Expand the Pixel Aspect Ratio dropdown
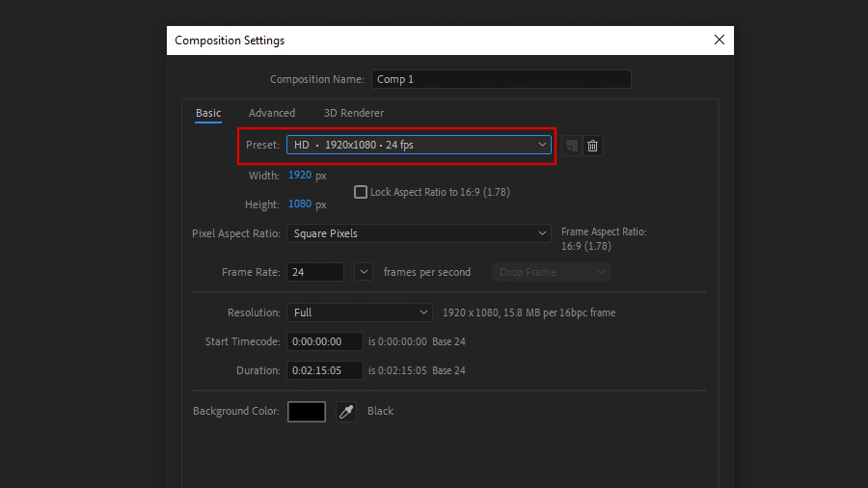The width and height of the screenshot is (868, 488). pyautogui.click(x=419, y=233)
